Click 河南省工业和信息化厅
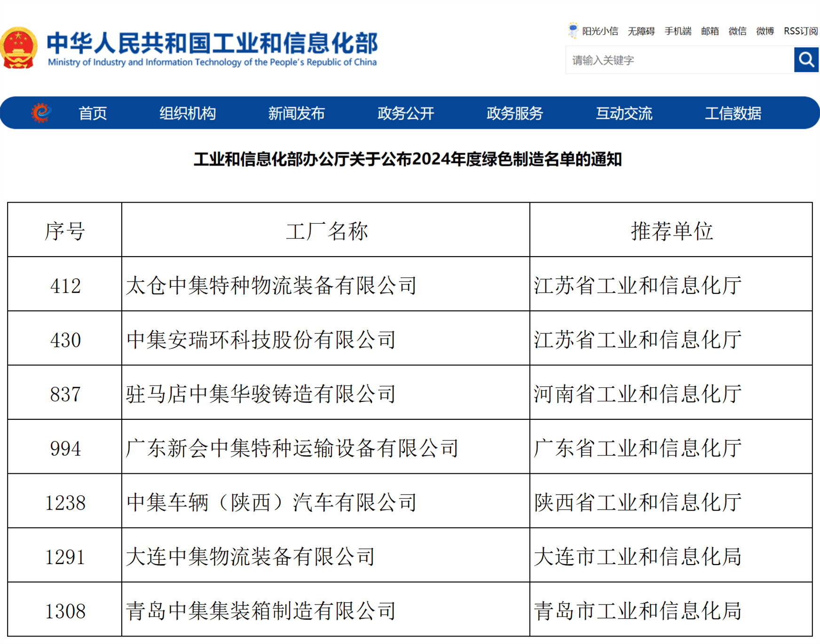 tap(638, 394)
